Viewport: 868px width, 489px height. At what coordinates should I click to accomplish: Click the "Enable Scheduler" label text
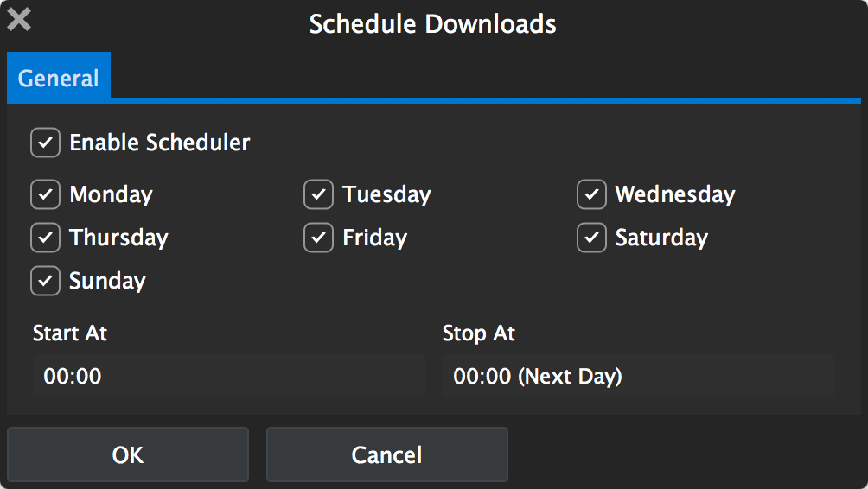pos(160,143)
